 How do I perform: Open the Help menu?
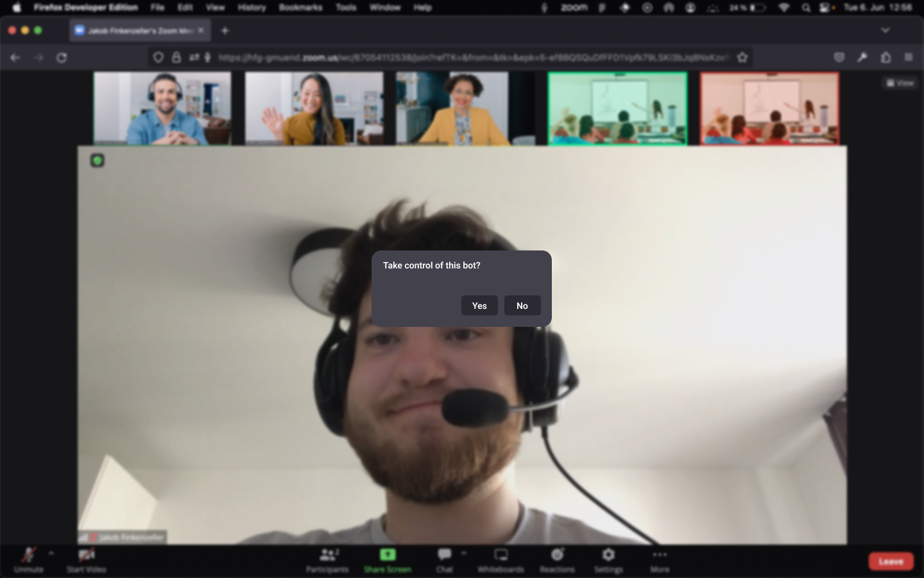[422, 8]
